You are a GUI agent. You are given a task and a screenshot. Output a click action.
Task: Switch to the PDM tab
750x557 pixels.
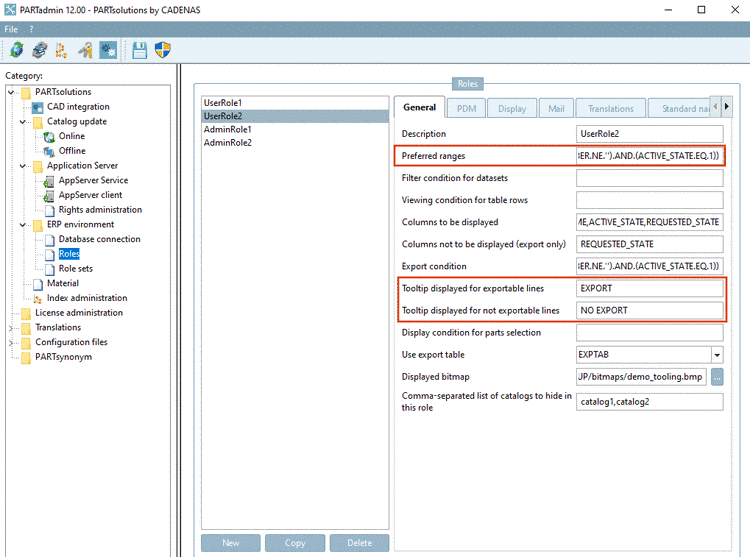click(x=466, y=109)
